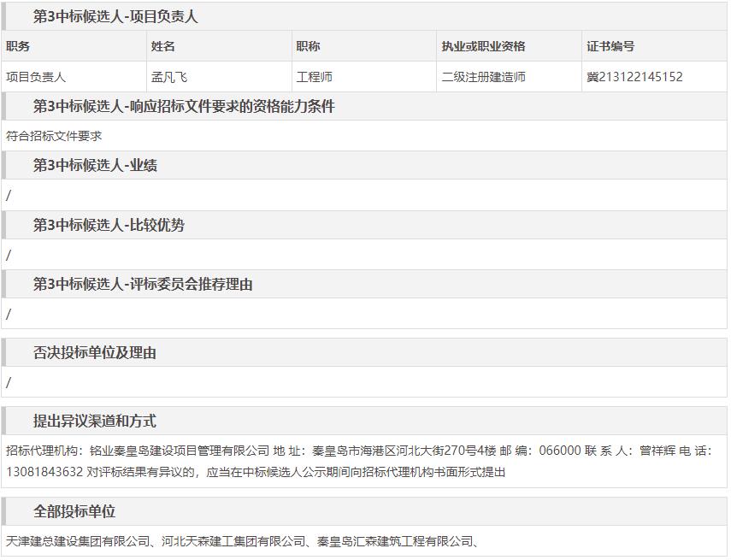Click the 第3中标候选人-项目负责人 section header
Screen dimensions: 731x560
tap(115, 17)
